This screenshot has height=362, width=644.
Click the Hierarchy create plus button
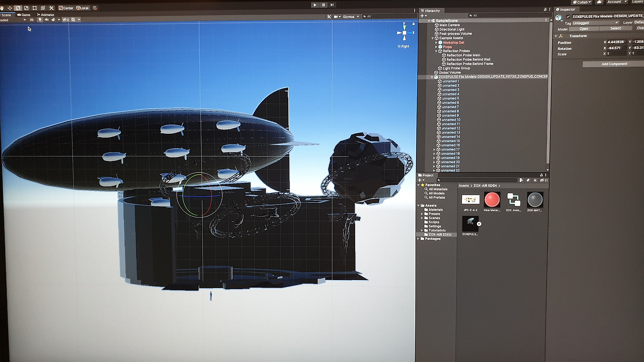423,16
